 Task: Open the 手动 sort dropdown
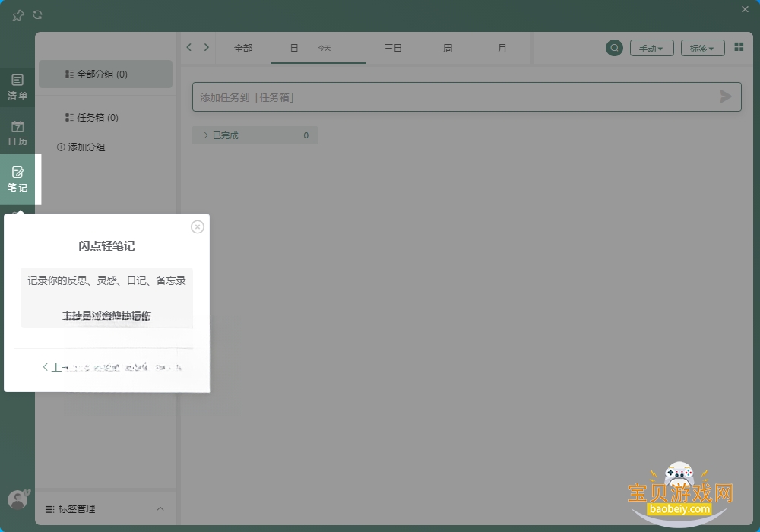(651, 49)
